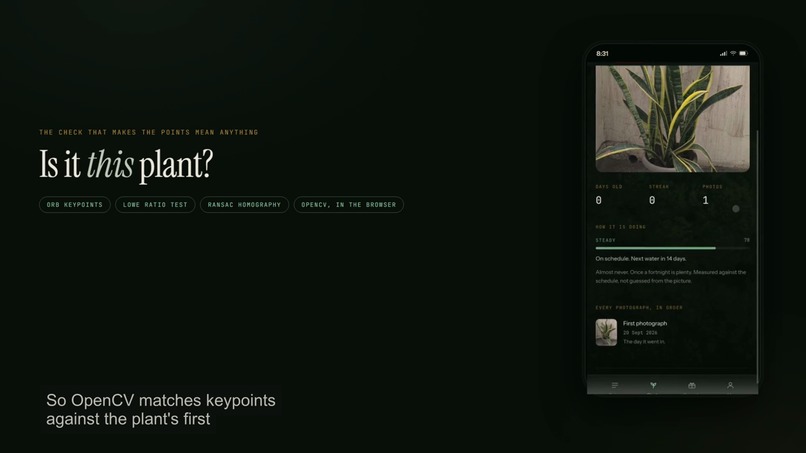
Task: Click 'THE CHECK THAT MAKES THE POINTS MEAN ANYTHING' label
Action: click(149, 132)
